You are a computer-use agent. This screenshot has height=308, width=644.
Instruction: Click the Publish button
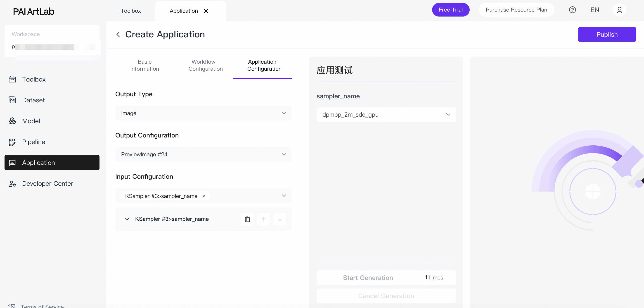606,34
